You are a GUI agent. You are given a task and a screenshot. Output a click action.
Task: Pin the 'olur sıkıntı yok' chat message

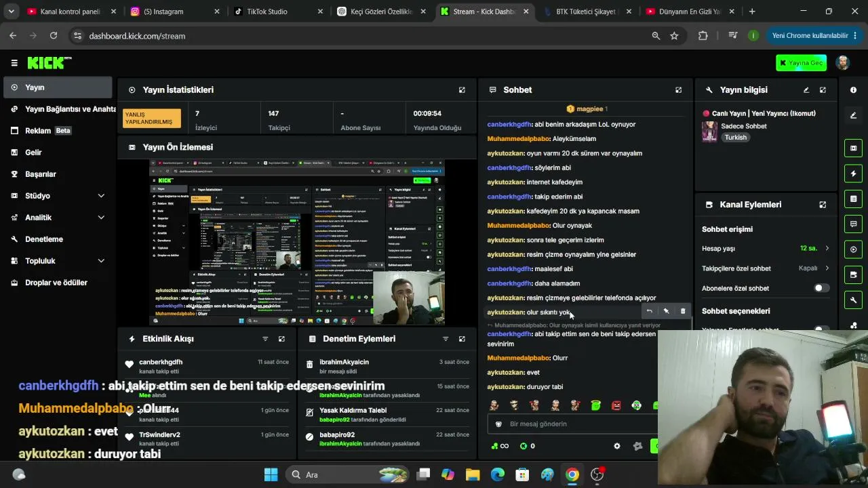[x=666, y=311]
